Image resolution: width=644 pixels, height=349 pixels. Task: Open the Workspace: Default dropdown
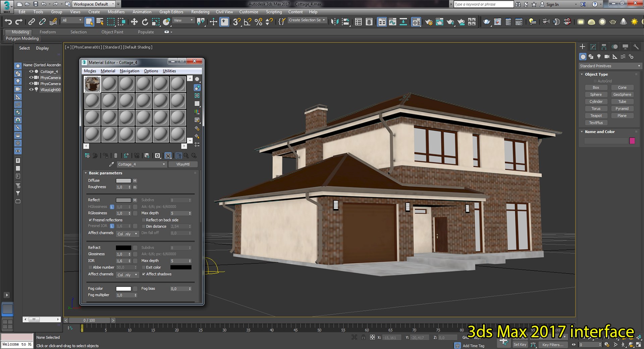pyautogui.click(x=94, y=4)
